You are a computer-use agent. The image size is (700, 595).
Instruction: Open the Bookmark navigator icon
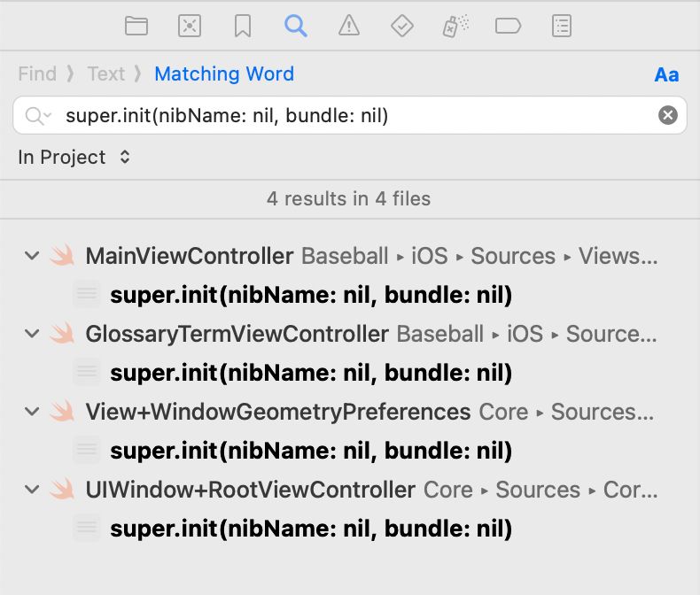[243, 26]
